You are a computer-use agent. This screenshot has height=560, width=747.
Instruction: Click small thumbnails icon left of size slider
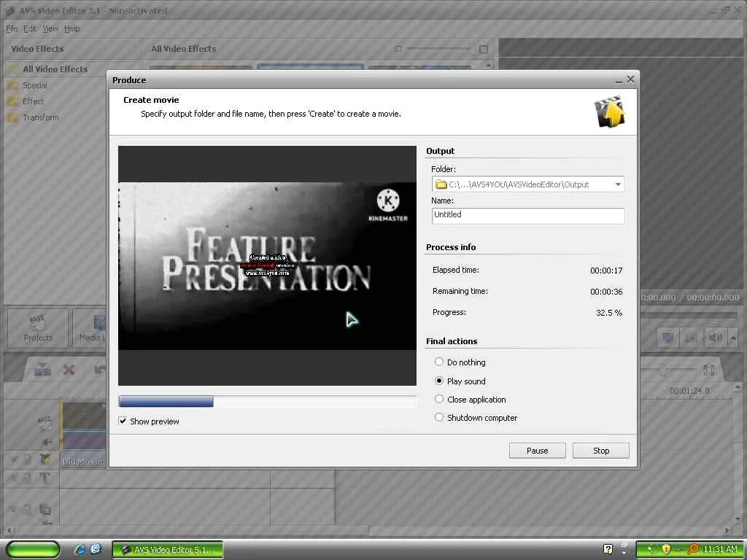pos(398,49)
